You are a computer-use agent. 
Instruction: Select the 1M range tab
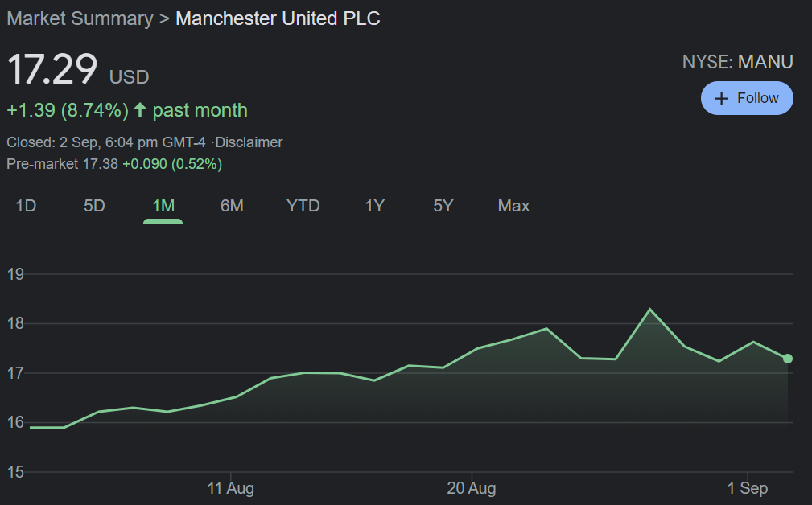pos(163,206)
